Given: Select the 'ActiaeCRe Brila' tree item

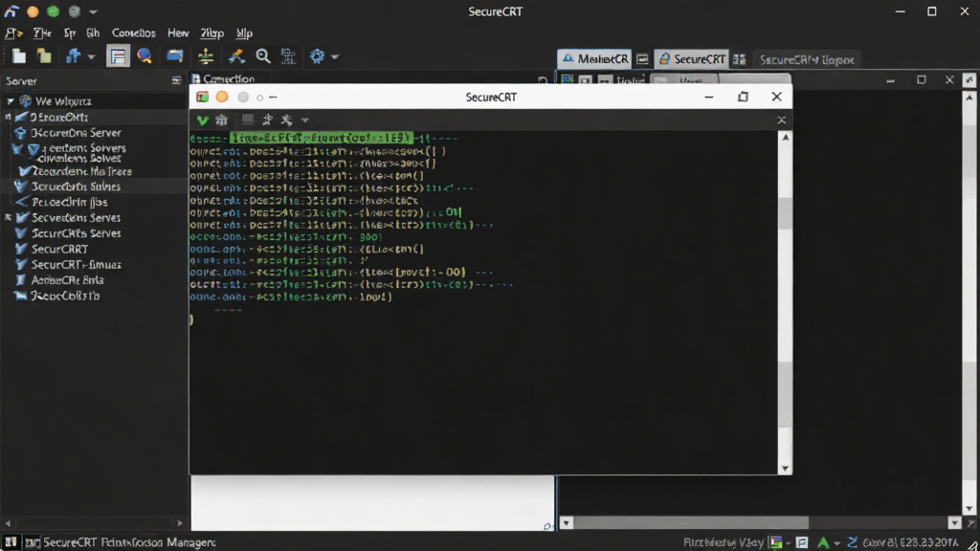Looking at the screenshot, I should click(x=68, y=280).
